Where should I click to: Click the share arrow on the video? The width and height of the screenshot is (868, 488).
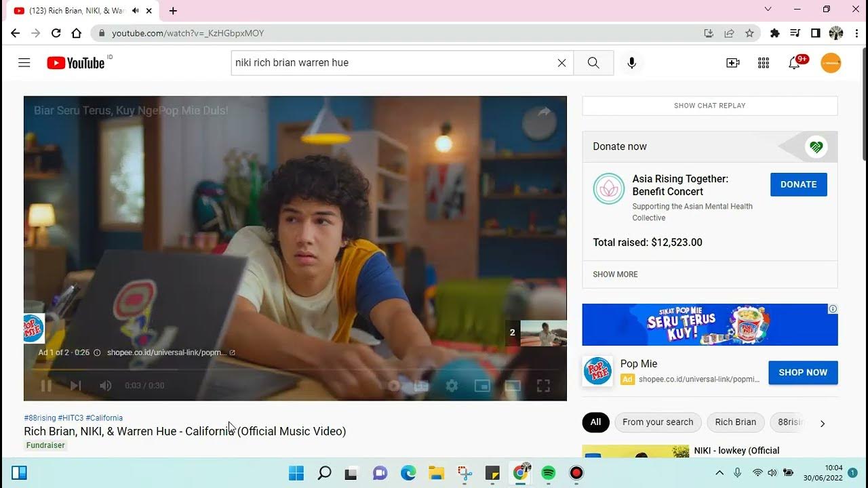click(x=545, y=113)
